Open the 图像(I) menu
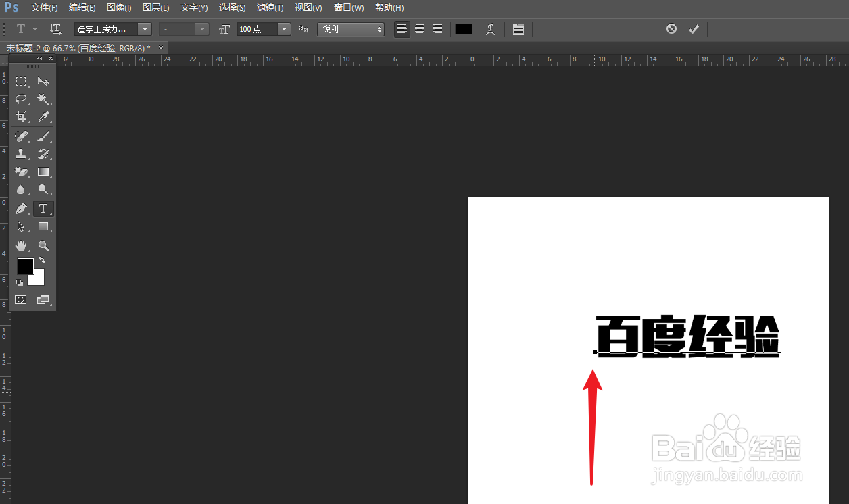The image size is (849, 504). (x=119, y=8)
